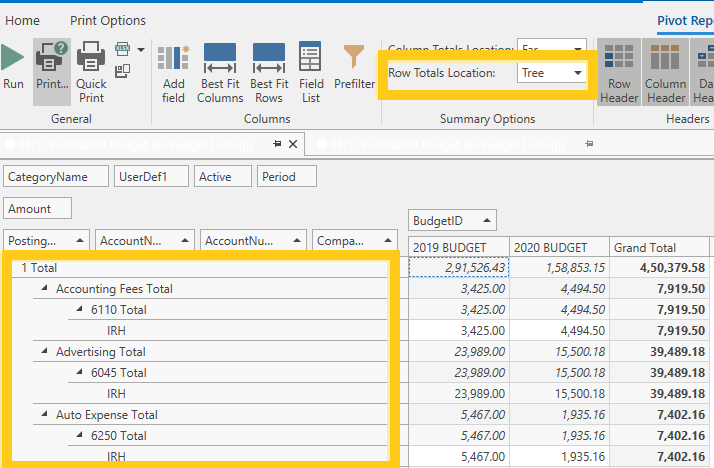Select the Pivot Report ribbon tab
The height and width of the screenshot is (468, 714).
tap(685, 20)
